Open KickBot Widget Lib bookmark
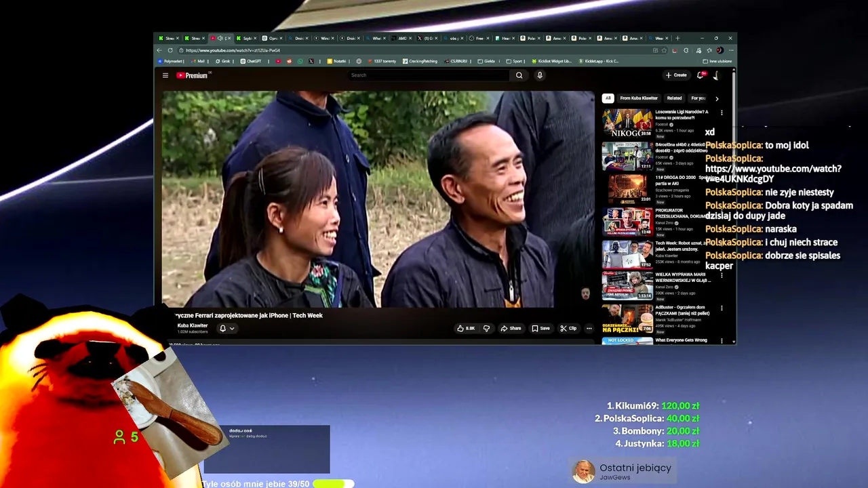 click(551, 61)
